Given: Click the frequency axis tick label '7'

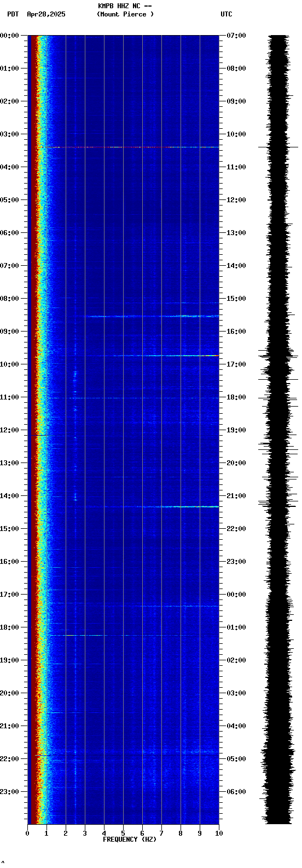Looking at the screenshot, I should (x=161, y=833).
